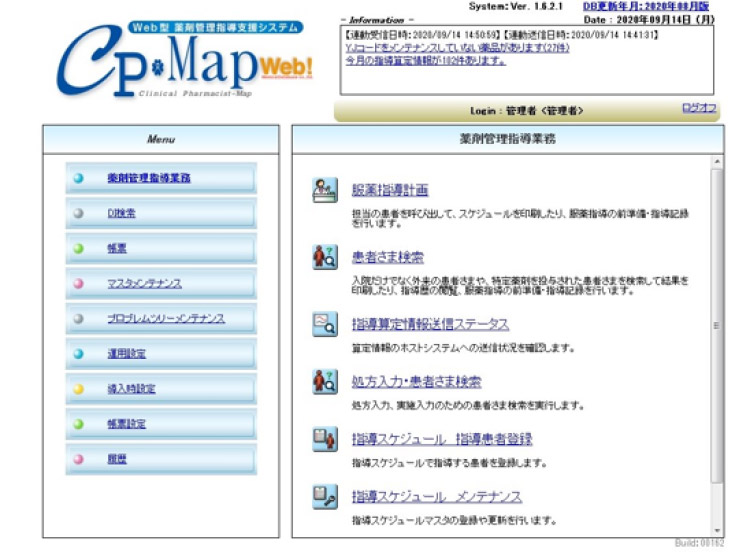The height and width of the screenshot is (555, 750).
Task: Click the main panel scrollbar up arrow
Action: 716,162
